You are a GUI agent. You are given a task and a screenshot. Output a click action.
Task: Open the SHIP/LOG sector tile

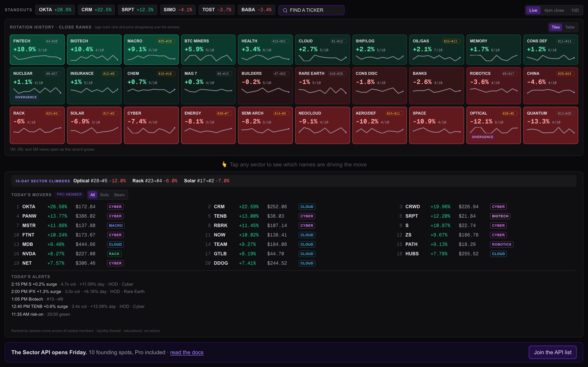tap(379, 50)
